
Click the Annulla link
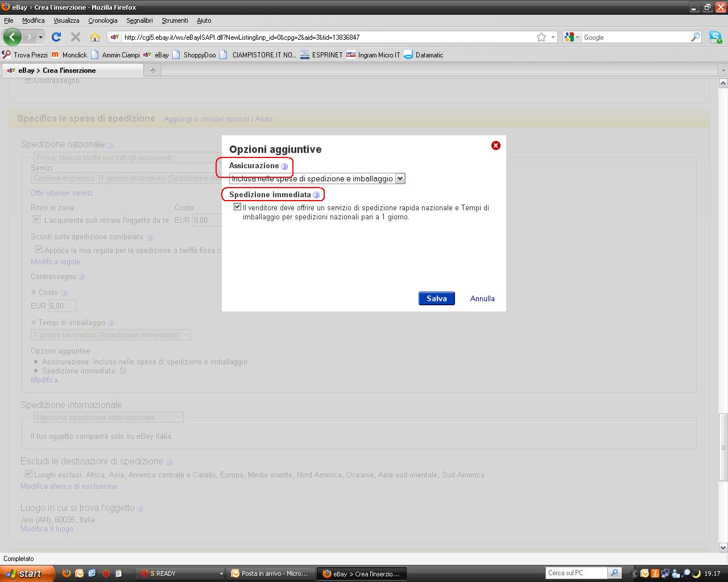tap(482, 298)
